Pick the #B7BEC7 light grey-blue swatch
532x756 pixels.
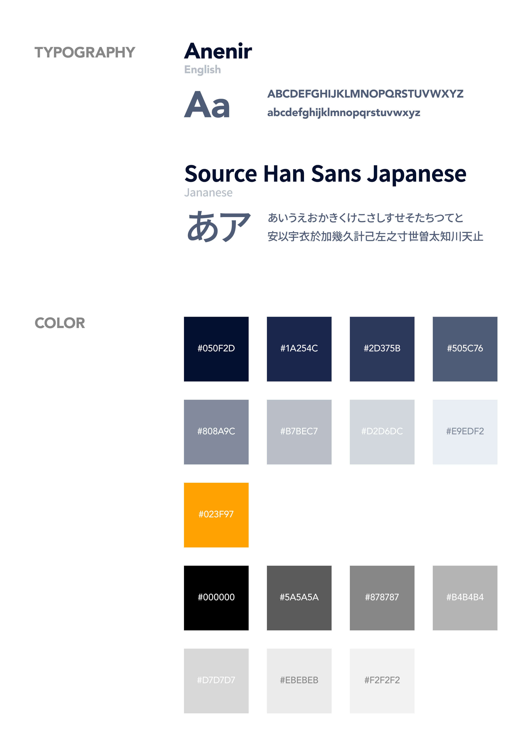point(299,432)
